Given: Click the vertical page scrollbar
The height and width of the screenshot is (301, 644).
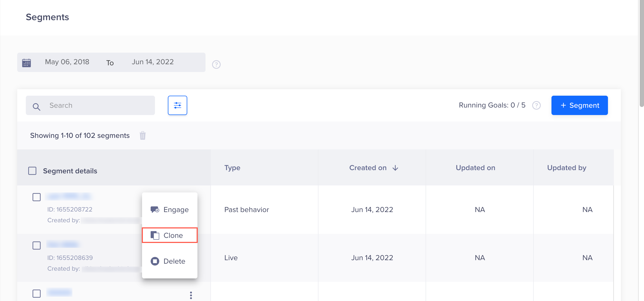Looking at the screenshot, I should click(642, 54).
